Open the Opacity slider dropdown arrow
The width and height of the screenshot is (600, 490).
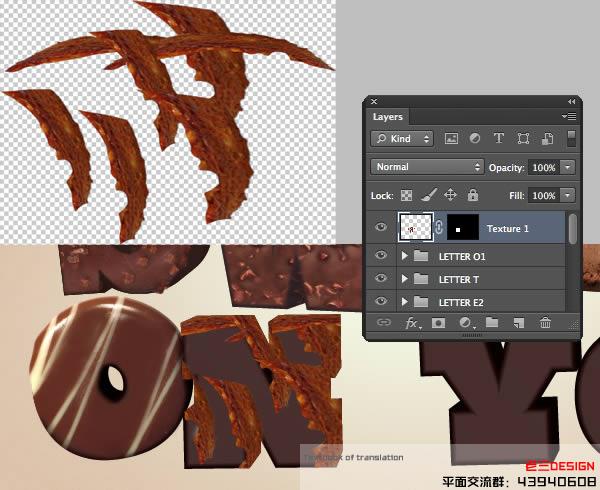pos(568,167)
